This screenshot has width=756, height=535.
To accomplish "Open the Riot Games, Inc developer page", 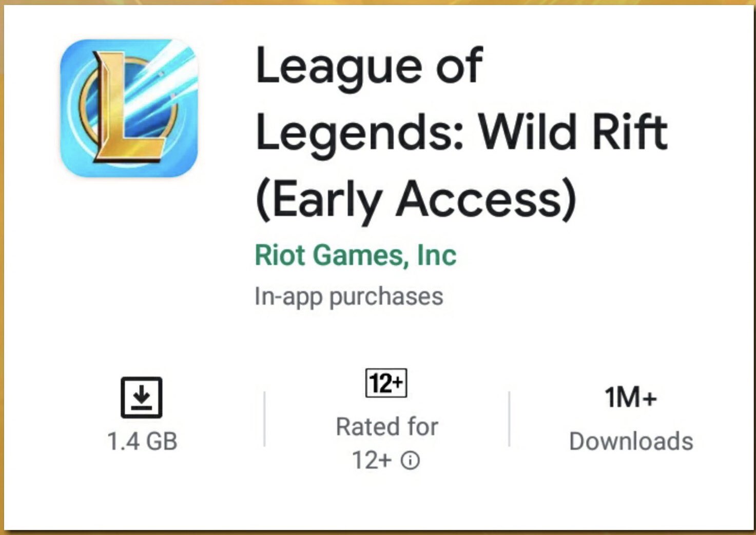I will coord(356,255).
